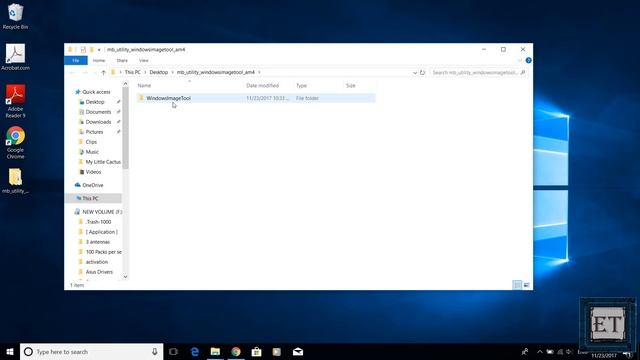Click the Cortana microphone icon

click(x=155, y=351)
